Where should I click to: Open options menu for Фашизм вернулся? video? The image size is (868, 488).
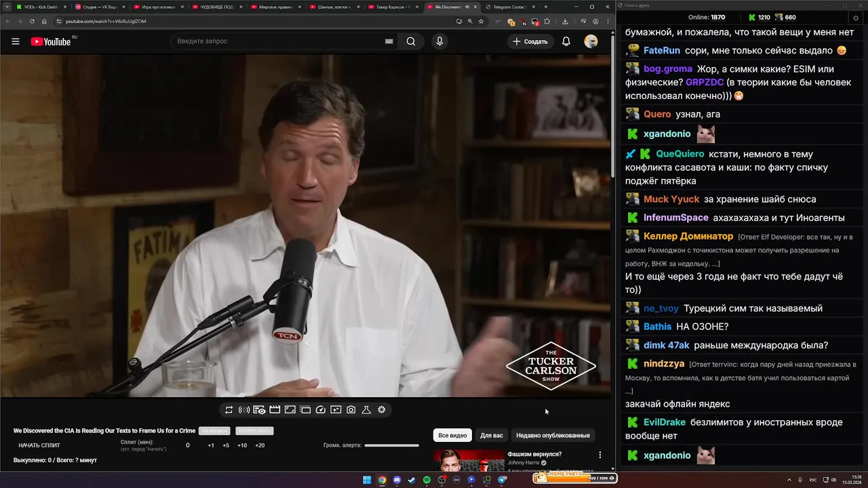click(x=599, y=455)
